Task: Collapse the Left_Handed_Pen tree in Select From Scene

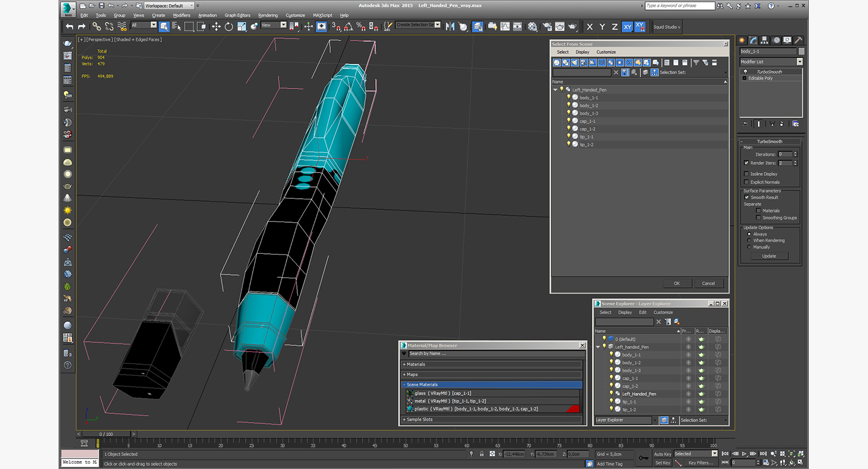Action: click(x=555, y=90)
